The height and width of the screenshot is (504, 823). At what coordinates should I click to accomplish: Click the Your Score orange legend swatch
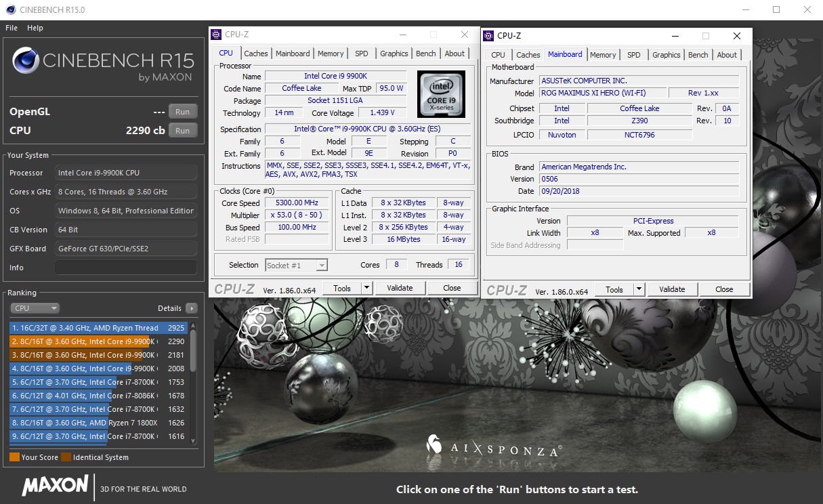[x=14, y=457]
